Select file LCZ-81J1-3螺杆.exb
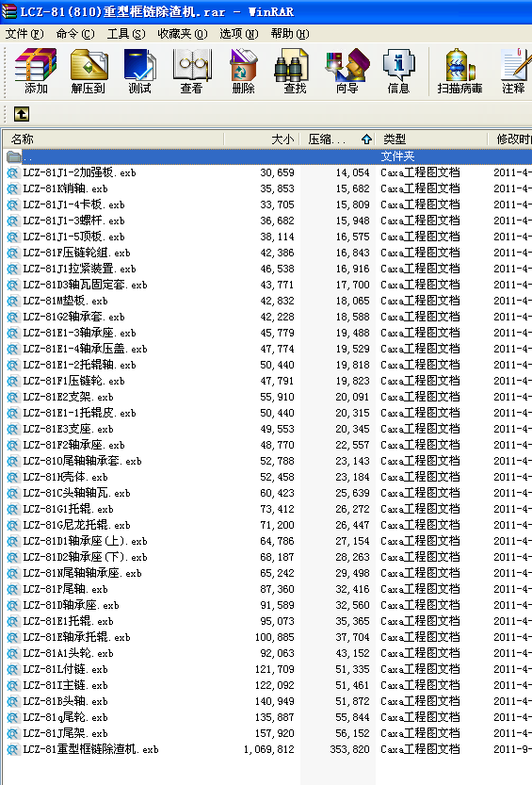The height and width of the screenshot is (785, 532). (x=74, y=221)
